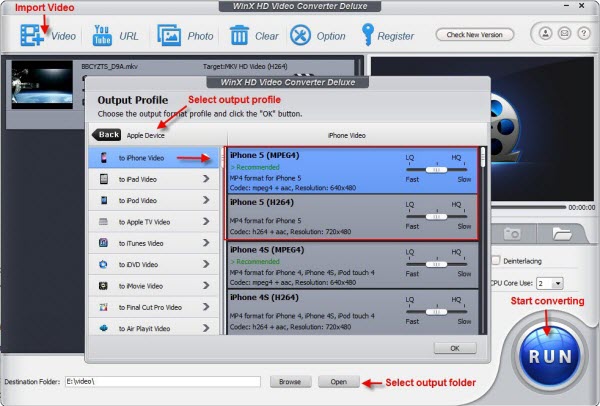
Task: Click the iMovie star icon
Action: (103, 285)
